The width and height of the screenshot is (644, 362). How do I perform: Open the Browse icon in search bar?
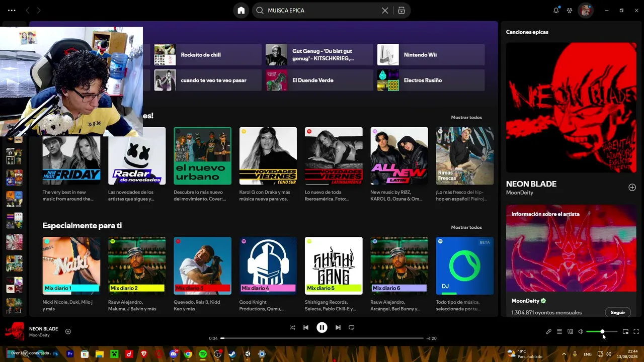pyautogui.click(x=401, y=10)
